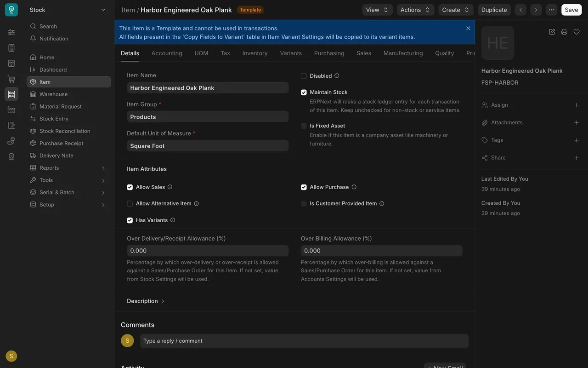588x368 pixels.
Task: Open the award ribbon icon in the app rail
Action: click(x=11, y=156)
